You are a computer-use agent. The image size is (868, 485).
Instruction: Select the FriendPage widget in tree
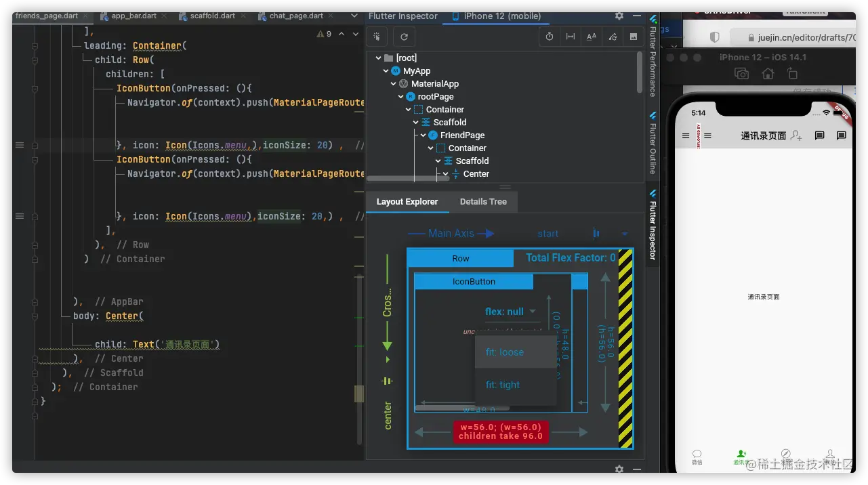click(x=462, y=135)
